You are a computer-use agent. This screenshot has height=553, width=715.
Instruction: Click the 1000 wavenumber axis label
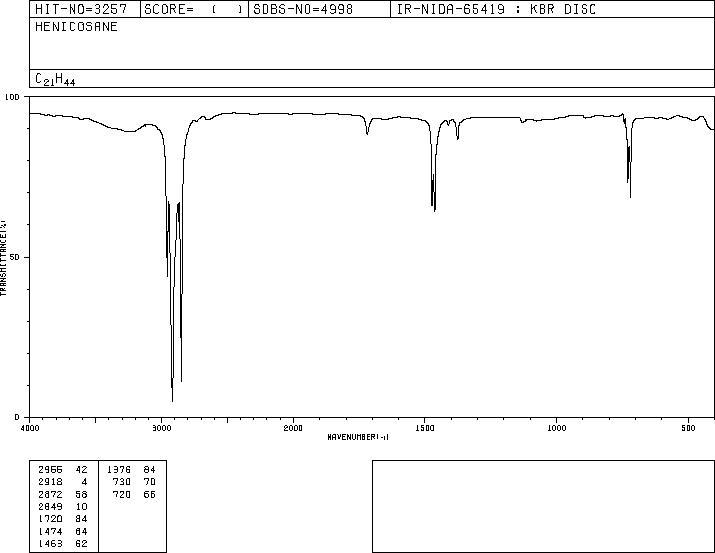[556, 428]
